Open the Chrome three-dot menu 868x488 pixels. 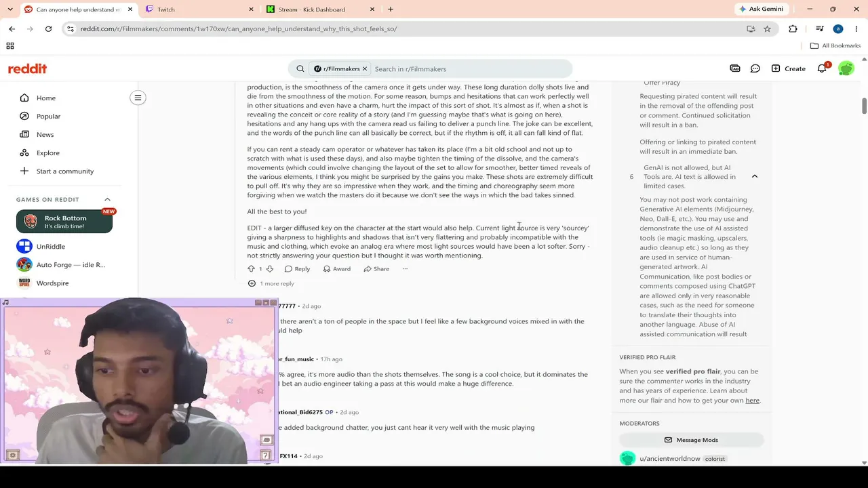pyautogui.click(x=856, y=28)
